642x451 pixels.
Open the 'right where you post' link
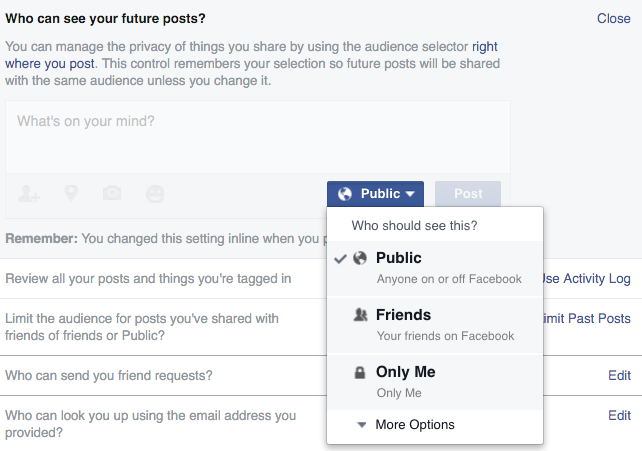click(x=485, y=46)
